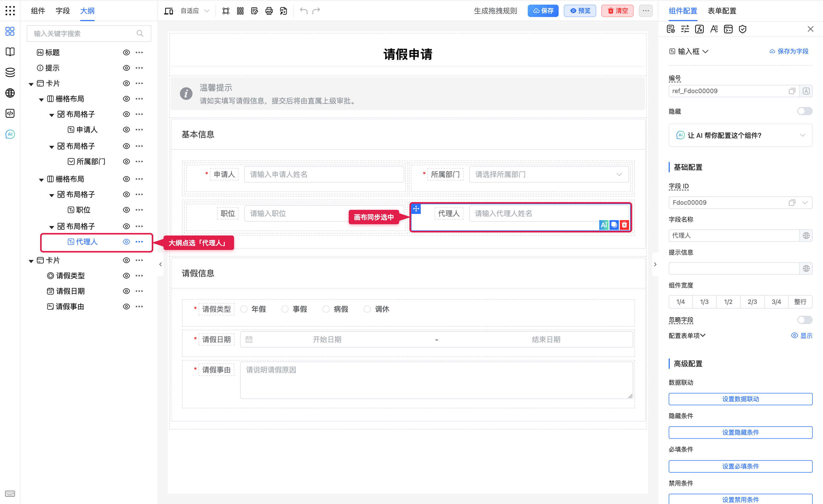This screenshot has width=823, height=504.
Task: Click the 清空 button
Action: pyautogui.click(x=617, y=11)
